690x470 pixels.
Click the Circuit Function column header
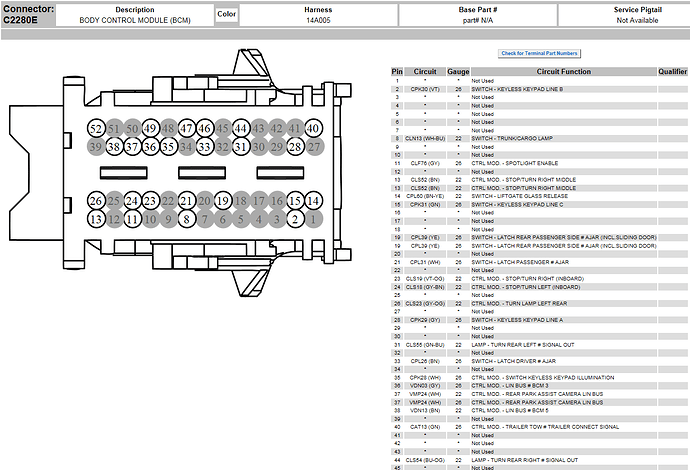[564, 71]
